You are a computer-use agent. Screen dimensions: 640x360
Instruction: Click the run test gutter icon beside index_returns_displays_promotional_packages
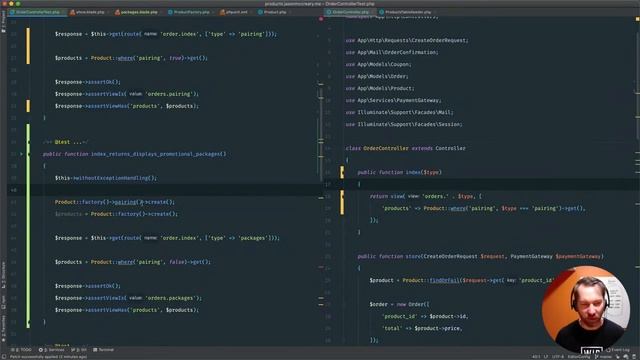point(22,154)
